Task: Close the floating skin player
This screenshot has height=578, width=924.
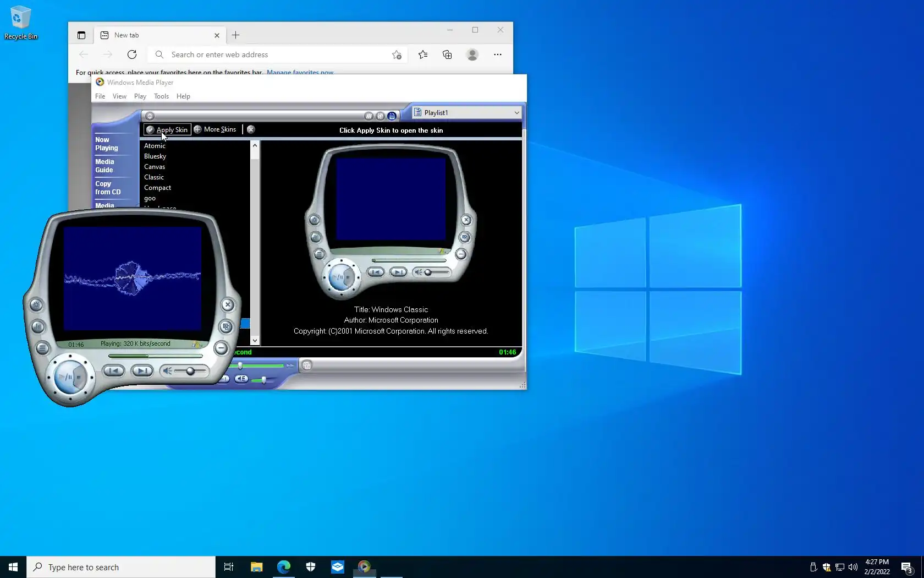Action: tap(228, 304)
